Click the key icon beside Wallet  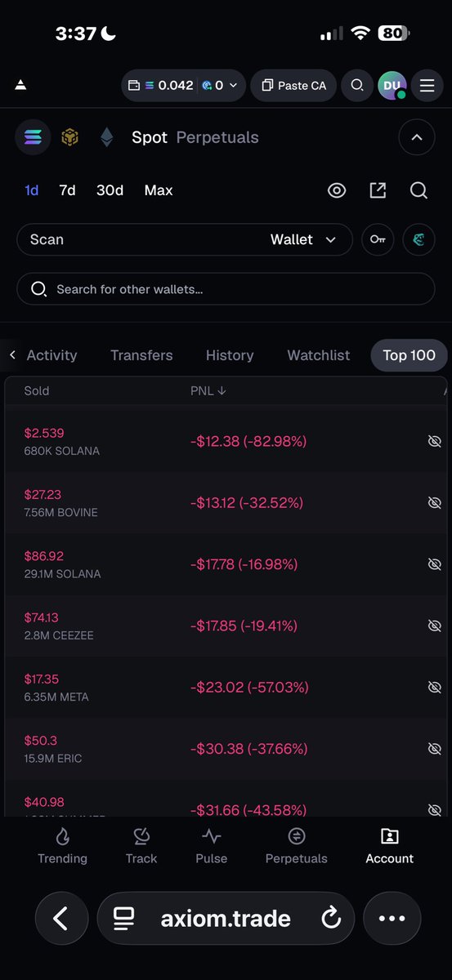pyautogui.click(x=378, y=239)
